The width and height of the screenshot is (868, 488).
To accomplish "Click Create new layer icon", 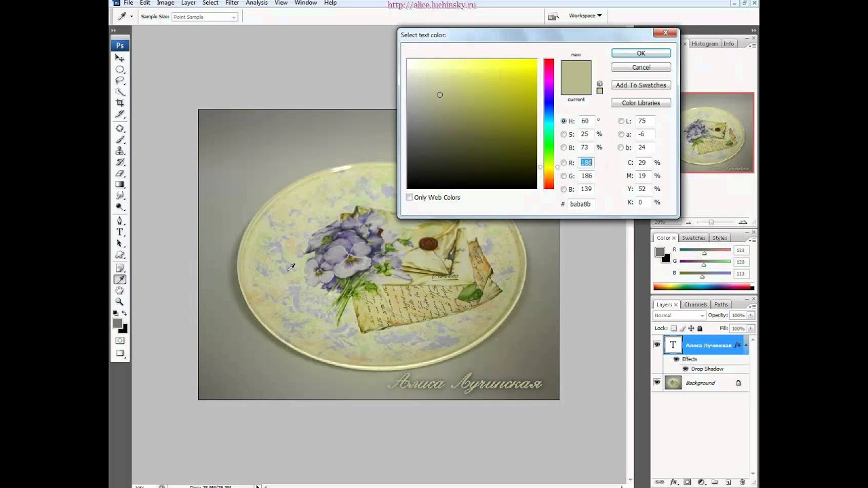I will (x=728, y=482).
